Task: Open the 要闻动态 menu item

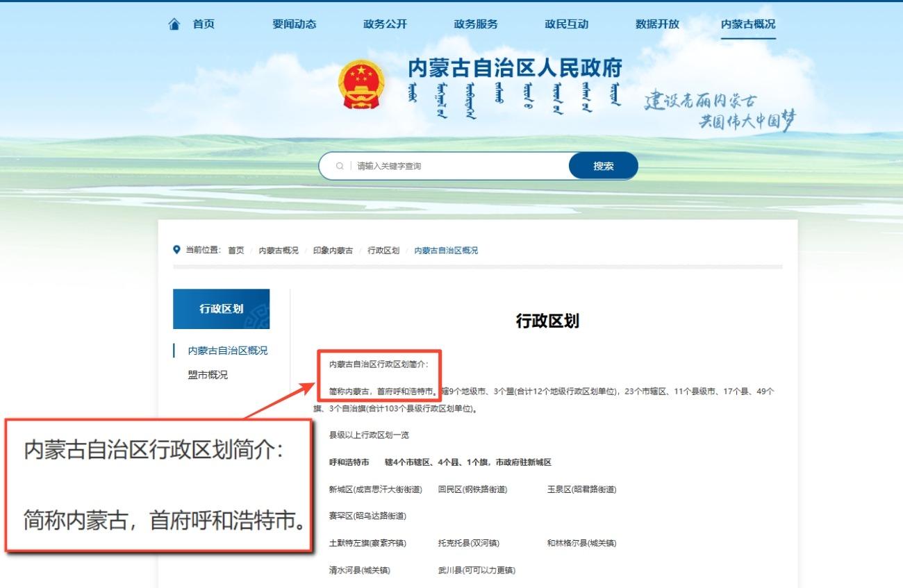Action: click(x=294, y=24)
